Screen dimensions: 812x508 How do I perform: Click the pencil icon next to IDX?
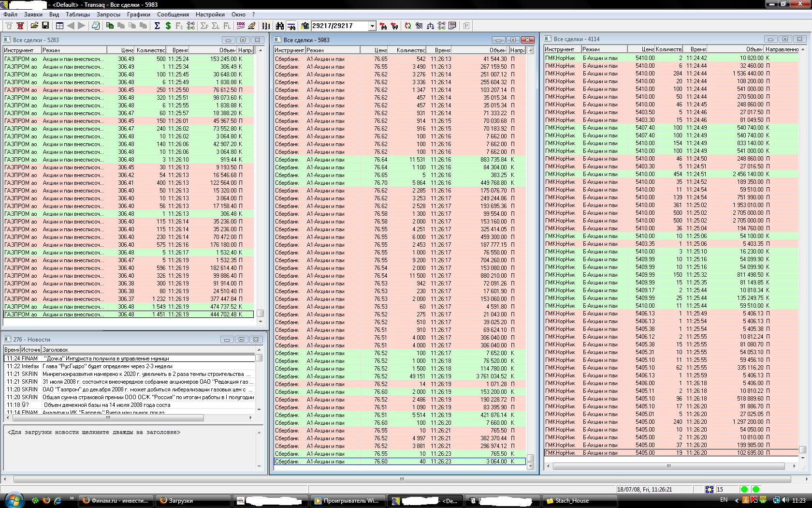(251, 26)
